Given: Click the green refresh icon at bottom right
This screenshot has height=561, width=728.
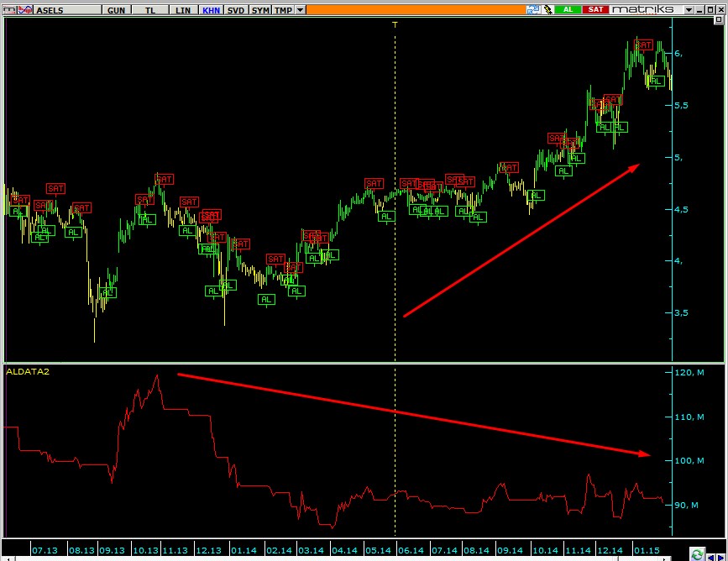Looking at the screenshot, I should click(697, 554).
